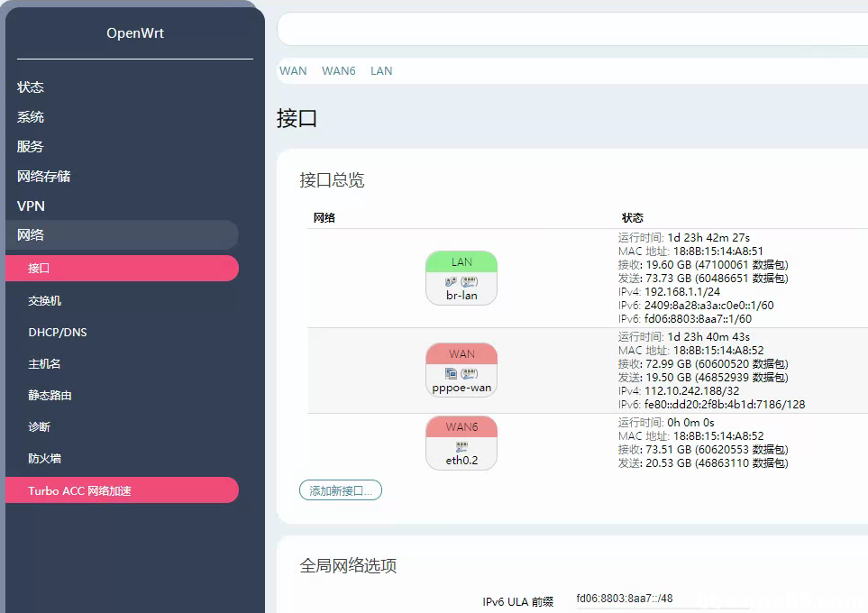Expand the 状态 sidebar menu

pos(31,87)
